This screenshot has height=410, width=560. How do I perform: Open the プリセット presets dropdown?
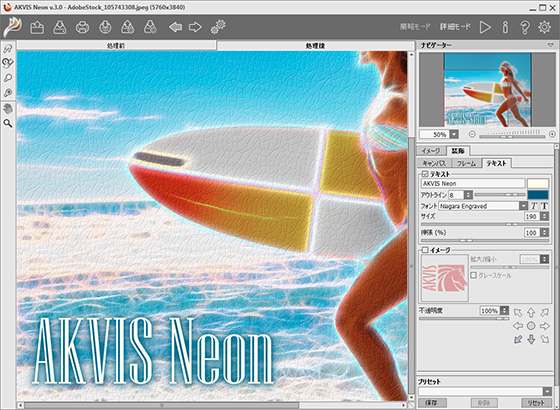click(547, 391)
